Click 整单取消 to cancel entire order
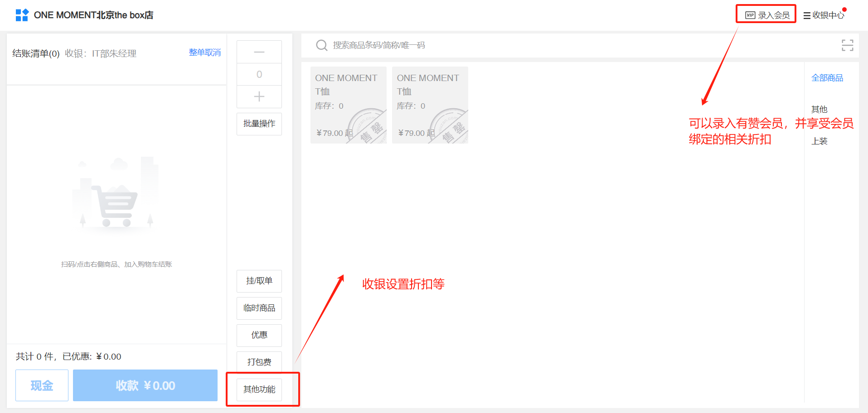Image resolution: width=868 pixels, height=413 pixels. (204, 53)
